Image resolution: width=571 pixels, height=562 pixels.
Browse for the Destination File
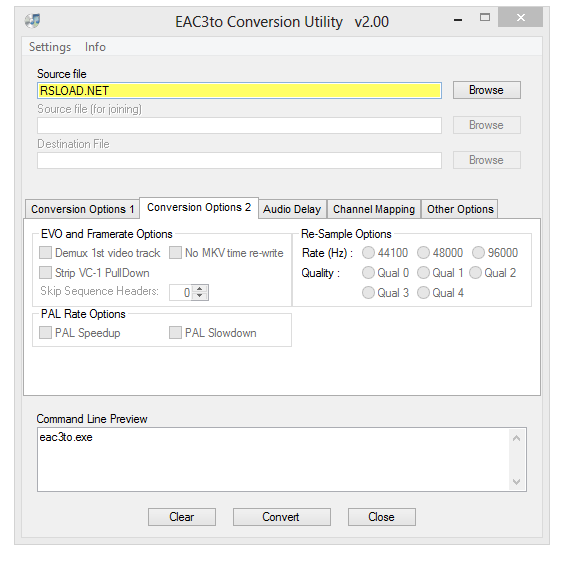point(487,160)
